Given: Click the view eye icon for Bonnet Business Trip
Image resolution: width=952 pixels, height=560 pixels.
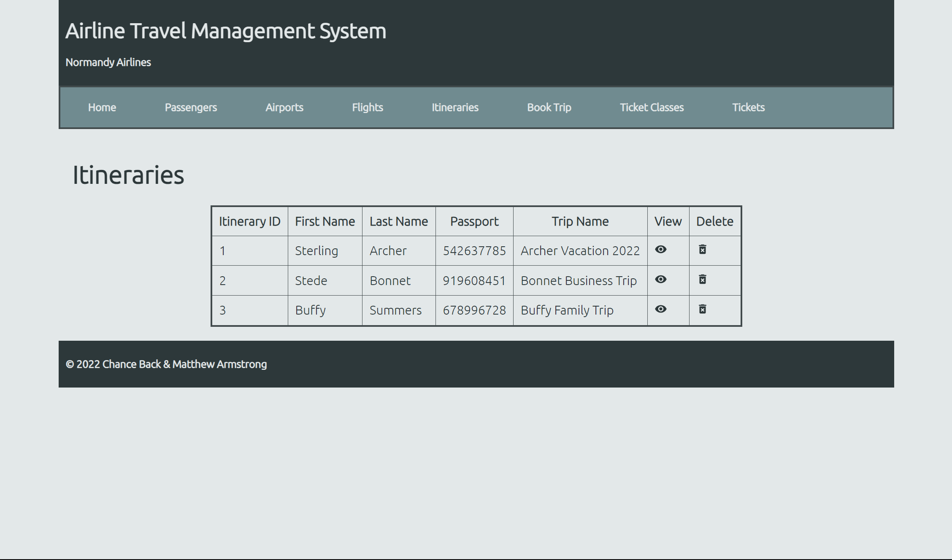Looking at the screenshot, I should pos(660,279).
